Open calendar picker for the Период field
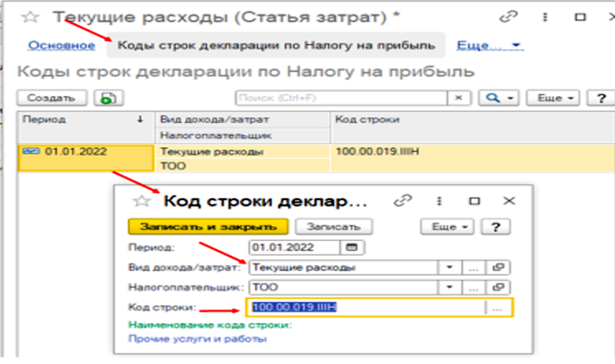This screenshot has width=615, height=364. (351, 247)
